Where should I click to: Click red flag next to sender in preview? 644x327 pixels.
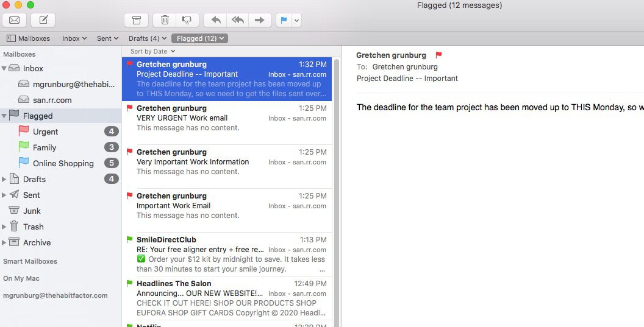(438, 55)
